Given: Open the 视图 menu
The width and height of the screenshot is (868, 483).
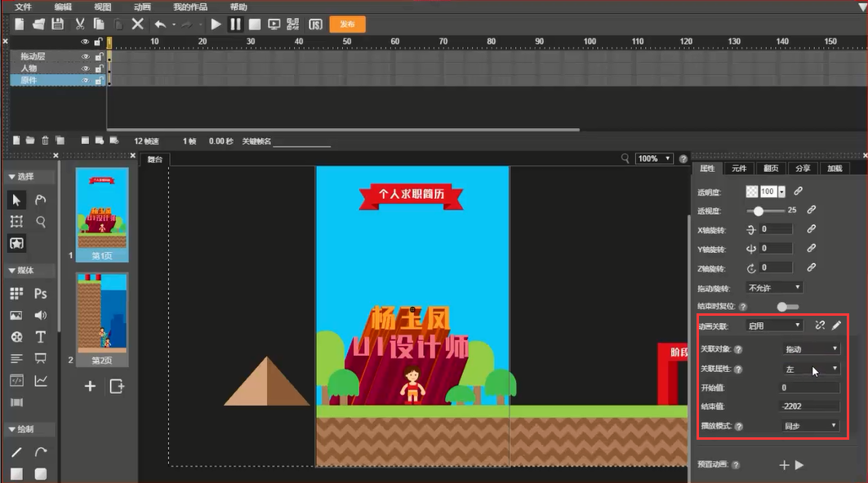Looking at the screenshot, I should (x=102, y=7).
